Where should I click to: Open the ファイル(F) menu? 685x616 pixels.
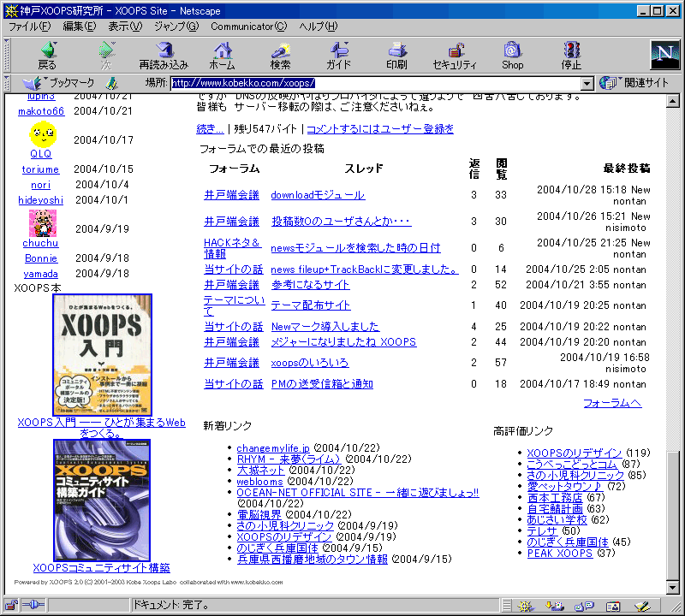[29, 27]
